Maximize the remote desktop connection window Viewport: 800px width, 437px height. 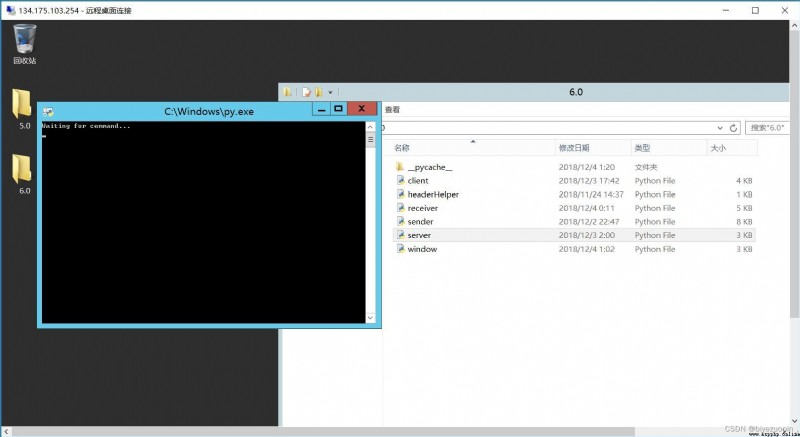click(x=756, y=10)
